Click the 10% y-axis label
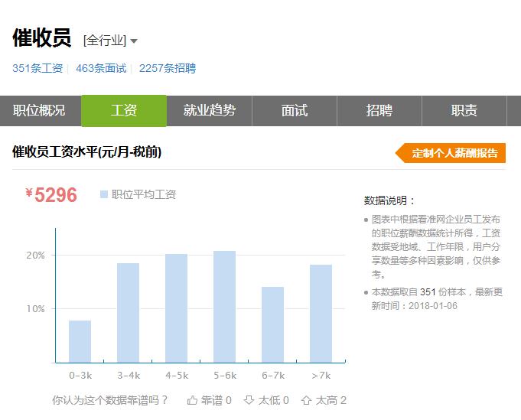Image resolution: width=521 pixels, height=420 pixels. pos(35,308)
